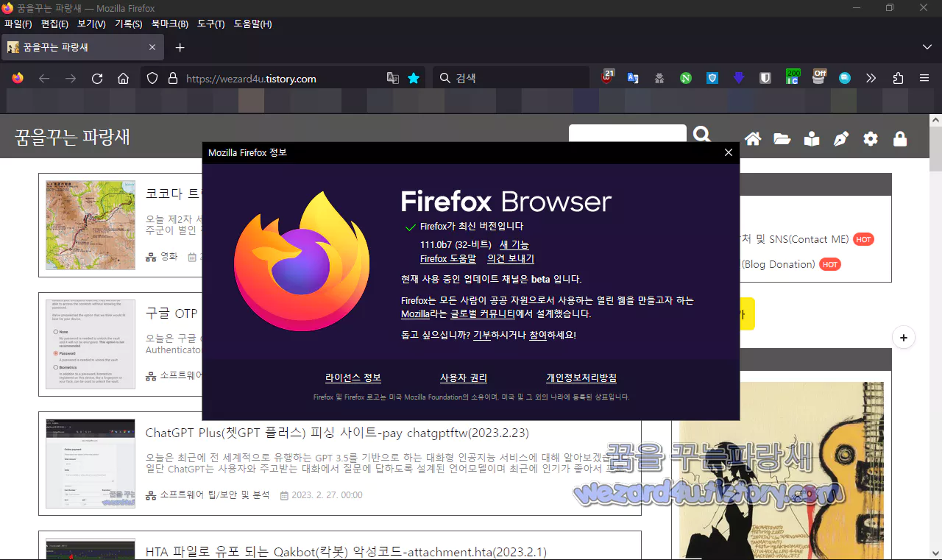Open the blog's guestbook reader icon

point(812,139)
